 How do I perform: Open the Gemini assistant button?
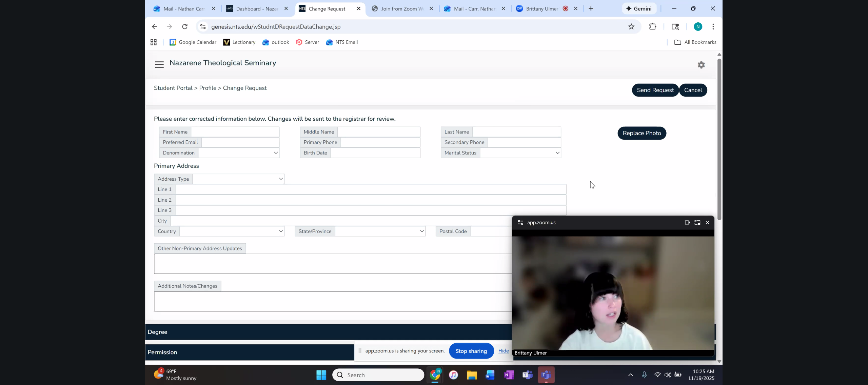[639, 9]
